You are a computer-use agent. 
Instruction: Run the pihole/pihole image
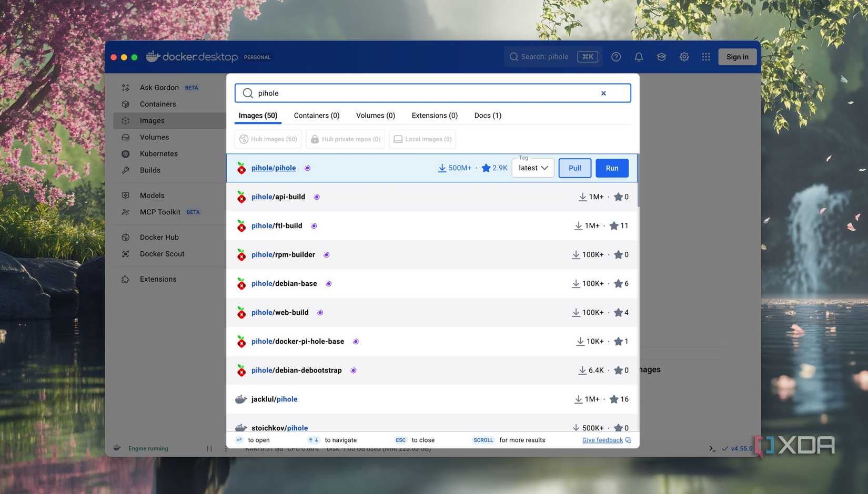click(612, 168)
